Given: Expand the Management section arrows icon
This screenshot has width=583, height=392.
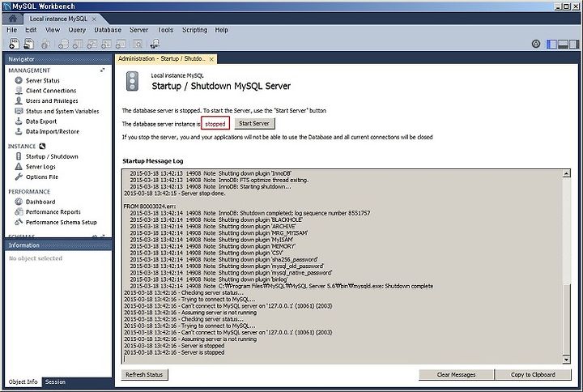Looking at the screenshot, I should [x=102, y=70].
